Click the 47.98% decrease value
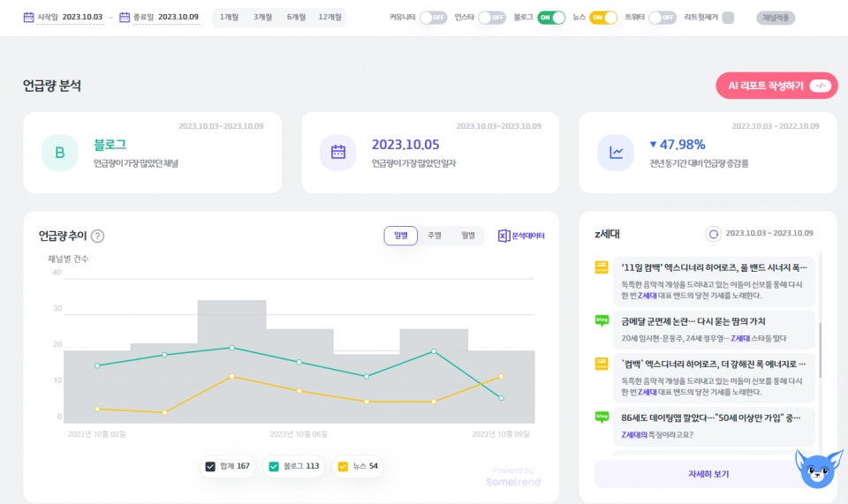The width and height of the screenshot is (848, 504). 678,145
